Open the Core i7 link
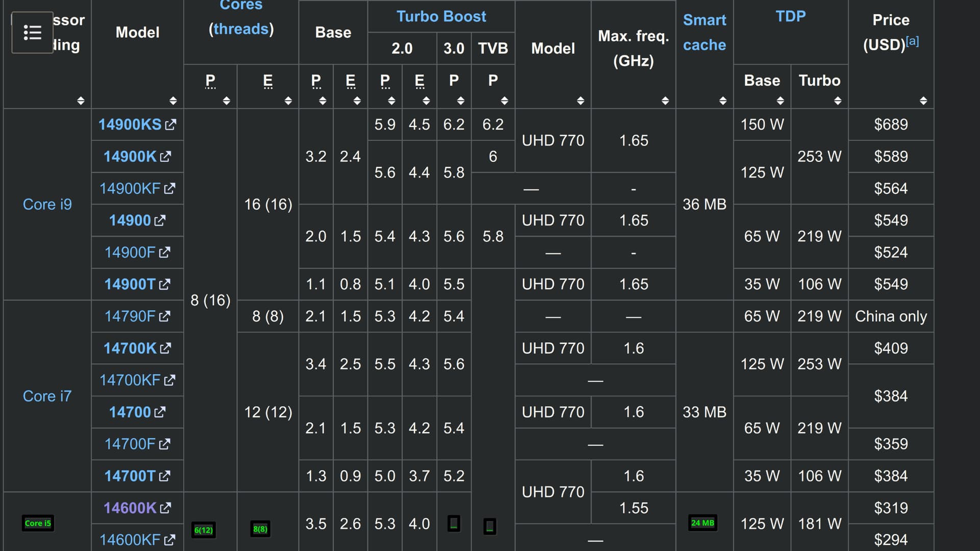The width and height of the screenshot is (980, 551). (x=47, y=396)
